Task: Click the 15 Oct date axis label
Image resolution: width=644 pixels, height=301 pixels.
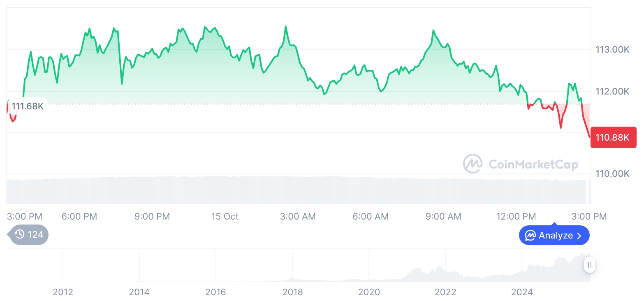Action: point(225,216)
